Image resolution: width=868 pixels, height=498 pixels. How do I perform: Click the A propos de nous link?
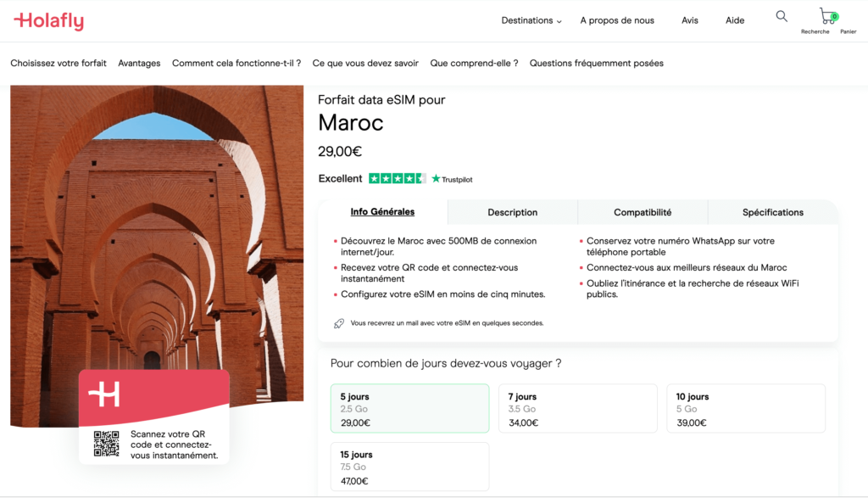point(617,20)
